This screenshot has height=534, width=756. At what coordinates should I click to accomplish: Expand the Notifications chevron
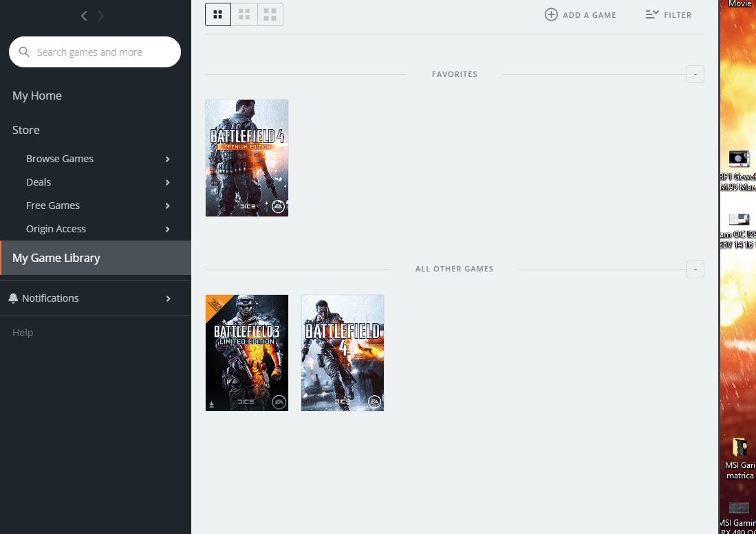[169, 298]
